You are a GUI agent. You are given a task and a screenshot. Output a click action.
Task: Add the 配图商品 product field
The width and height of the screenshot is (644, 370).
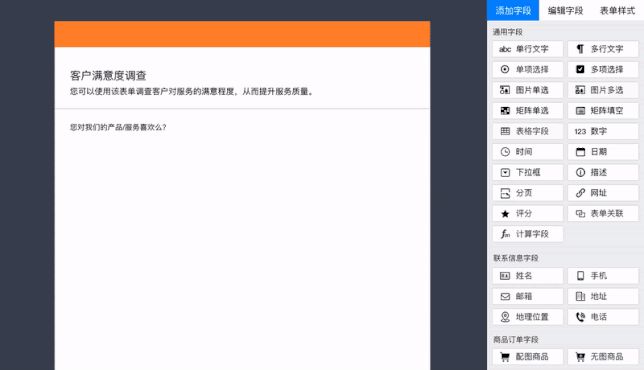tap(528, 356)
